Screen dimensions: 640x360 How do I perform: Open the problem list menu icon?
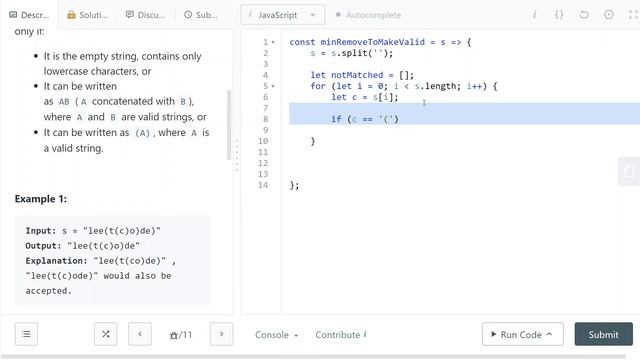pyautogui.click(x=26, y=334)
